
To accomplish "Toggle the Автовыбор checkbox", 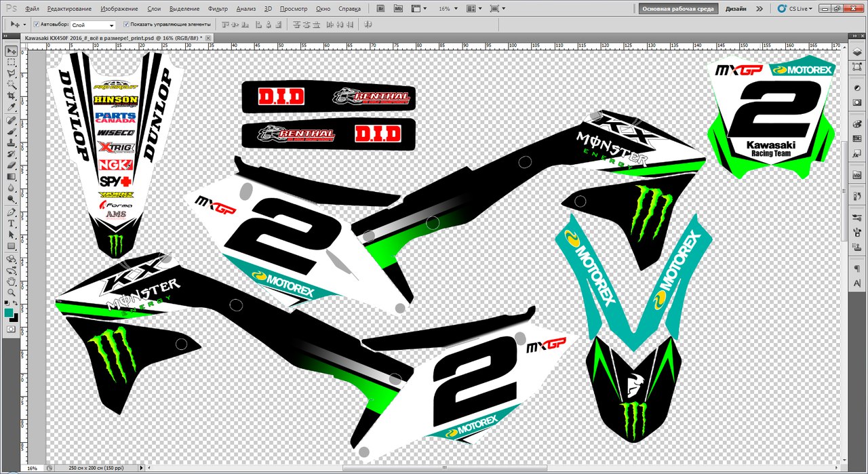I will click(x=37, y=24).
